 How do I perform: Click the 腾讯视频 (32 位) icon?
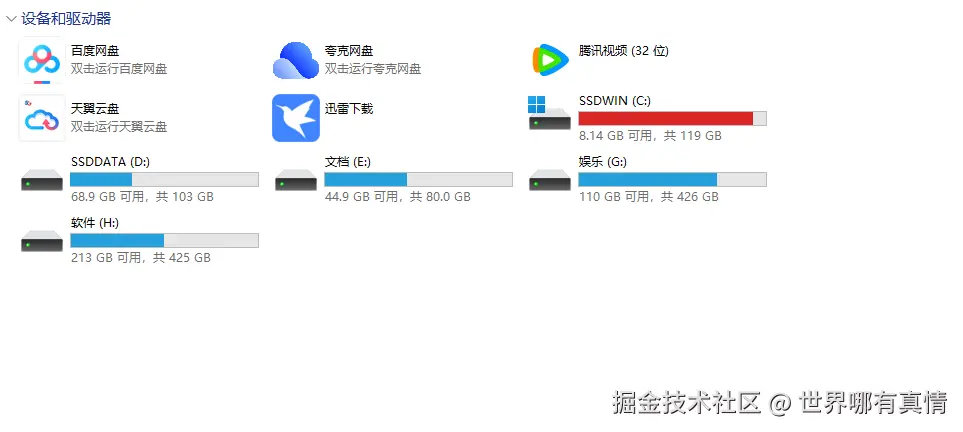[550, 60]
